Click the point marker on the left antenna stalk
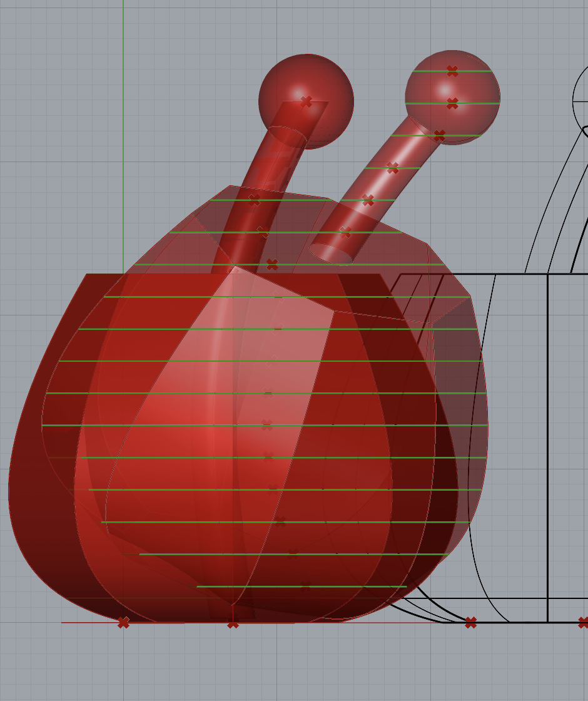 pos(254,200)
